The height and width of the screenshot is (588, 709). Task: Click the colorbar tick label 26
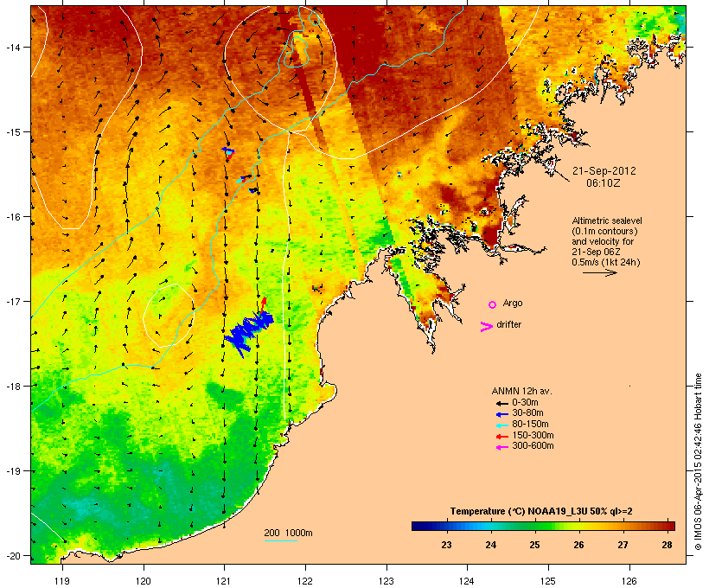pyautogui.click(x=578, y=545)
